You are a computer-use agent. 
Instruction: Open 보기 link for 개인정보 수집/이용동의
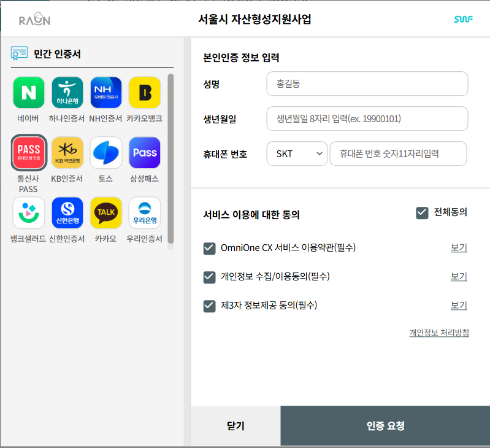(x=459, y=276)
